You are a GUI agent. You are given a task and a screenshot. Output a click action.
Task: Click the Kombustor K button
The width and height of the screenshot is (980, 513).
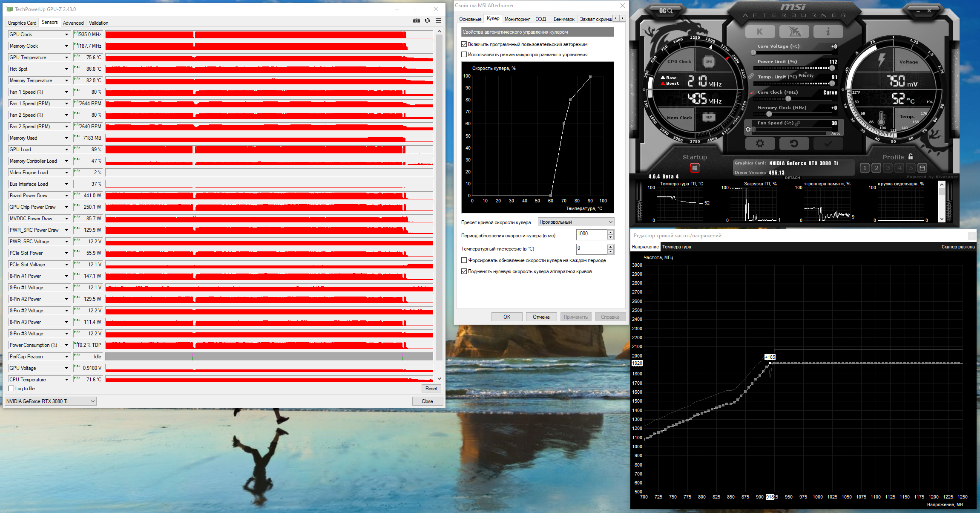(760, 32)
